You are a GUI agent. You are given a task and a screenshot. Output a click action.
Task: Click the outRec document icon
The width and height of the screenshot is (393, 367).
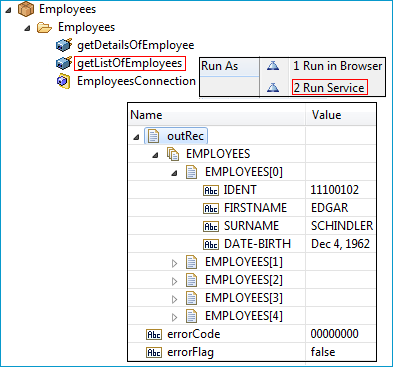click(153, 136)
